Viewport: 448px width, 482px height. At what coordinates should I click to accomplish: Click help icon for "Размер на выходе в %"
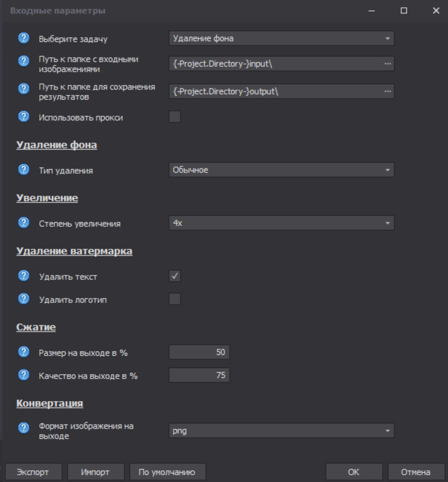pyautogui.click(x=24, y=352)
